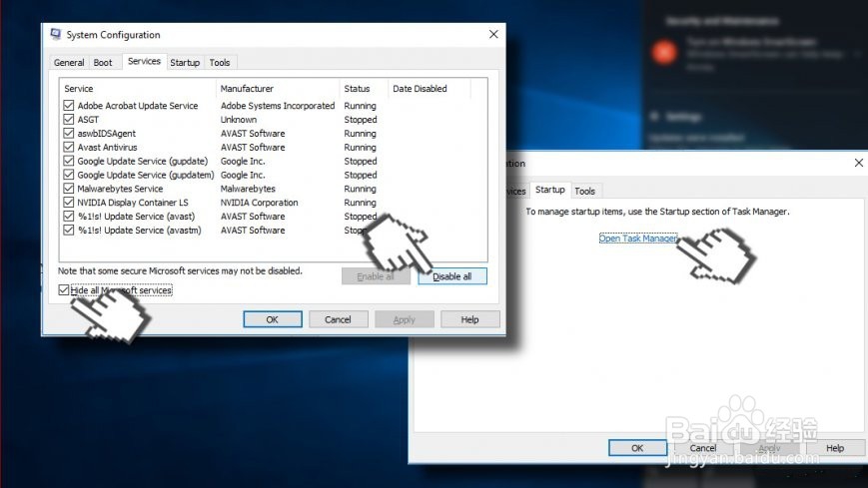Close the Startup window behind
The width and height of the screenshot is (868, 488).
click(858, 163)
